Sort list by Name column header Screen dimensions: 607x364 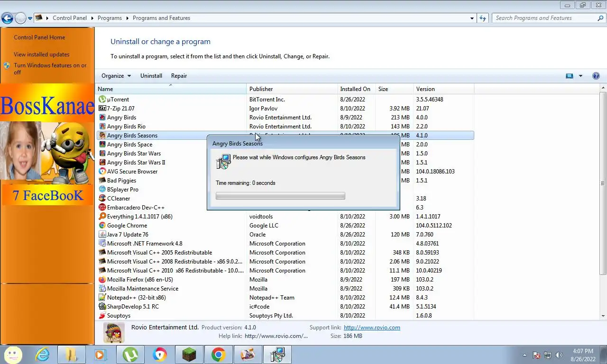(x=171, y=89)
